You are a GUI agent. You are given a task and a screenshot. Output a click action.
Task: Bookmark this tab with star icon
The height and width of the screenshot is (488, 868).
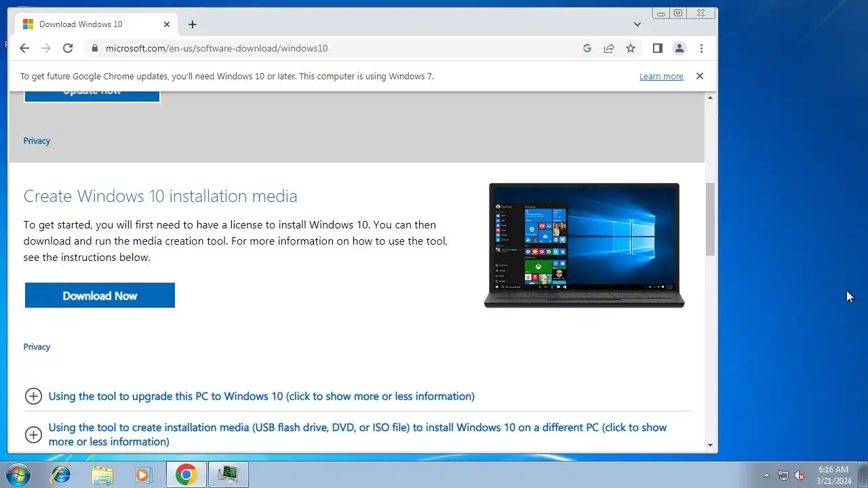(631, 48)
